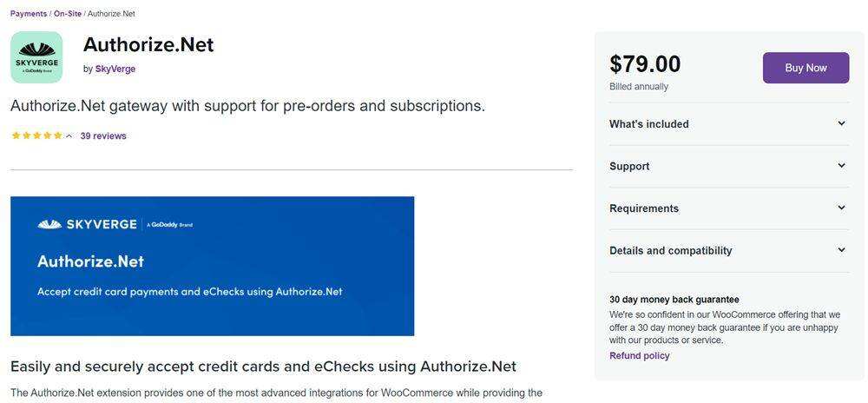Open the Refund policy link
The height and width of the screenshot is (403, 868).
coord(639,356)
